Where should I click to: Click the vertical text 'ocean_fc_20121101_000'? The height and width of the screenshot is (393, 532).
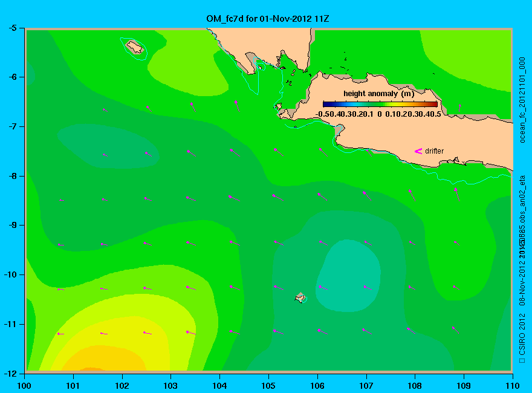click(x=522, y=100)
